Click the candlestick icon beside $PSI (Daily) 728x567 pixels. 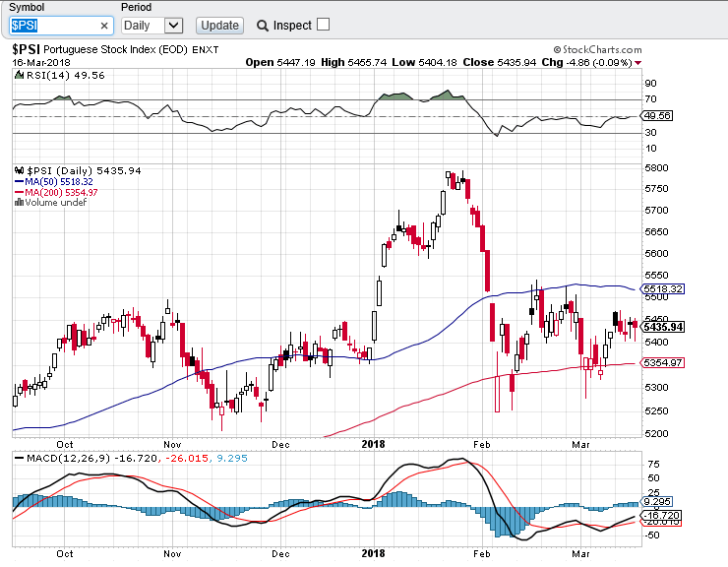19,170
